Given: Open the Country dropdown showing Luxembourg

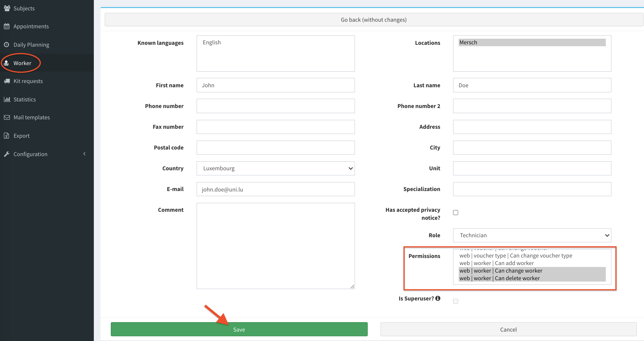Looking at the screenshot, I should 276,168.
